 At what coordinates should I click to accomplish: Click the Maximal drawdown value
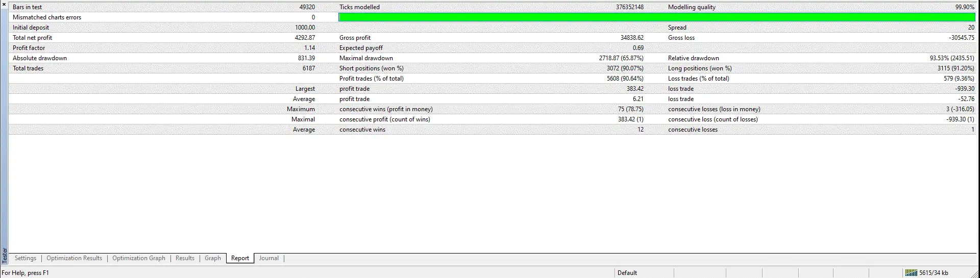(621, 58)
